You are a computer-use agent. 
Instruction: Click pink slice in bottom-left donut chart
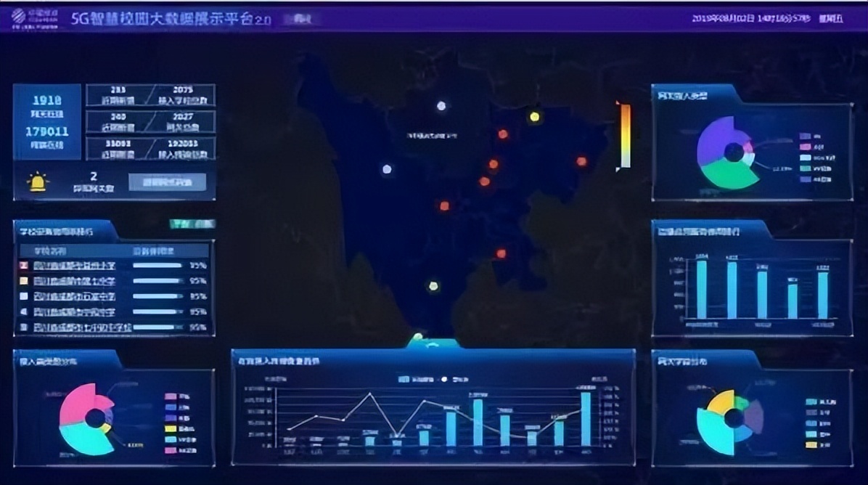78,404
